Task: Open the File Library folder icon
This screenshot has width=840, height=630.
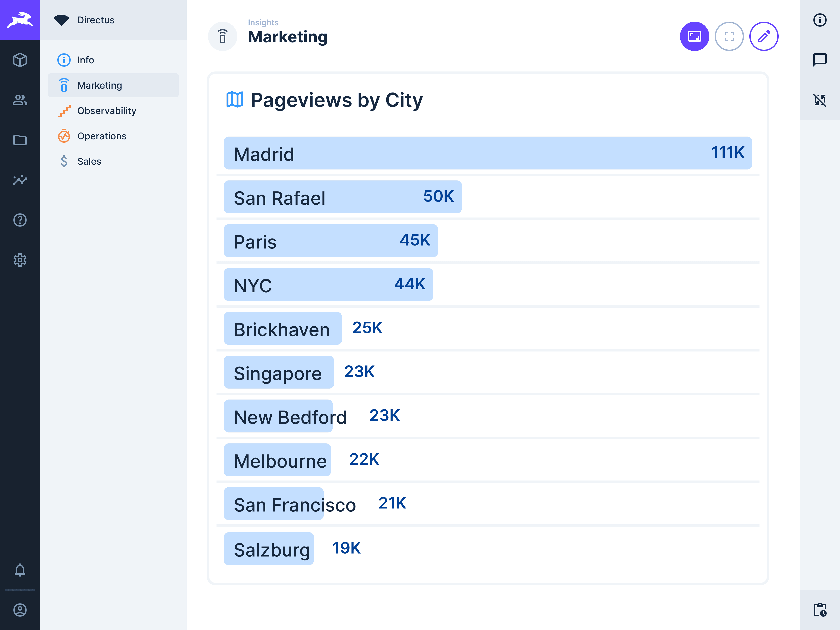Action: (20, 140)
